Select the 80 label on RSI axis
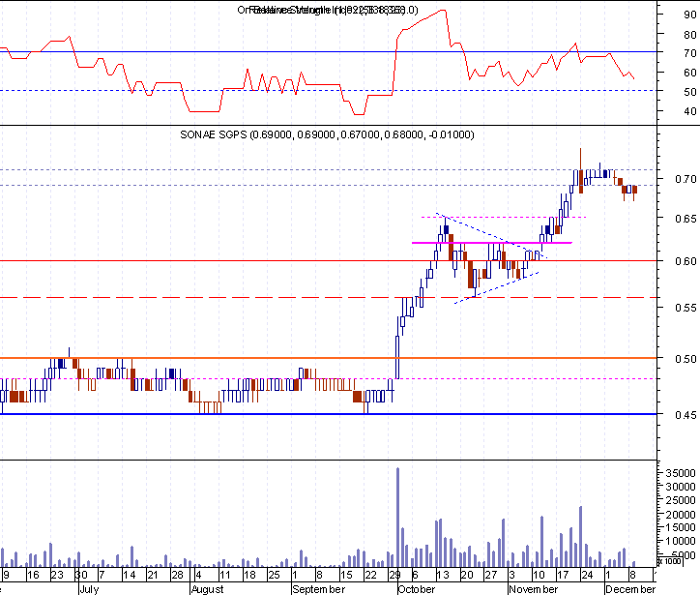The width and height of the screenshot is (700, 595). point(689,35)
